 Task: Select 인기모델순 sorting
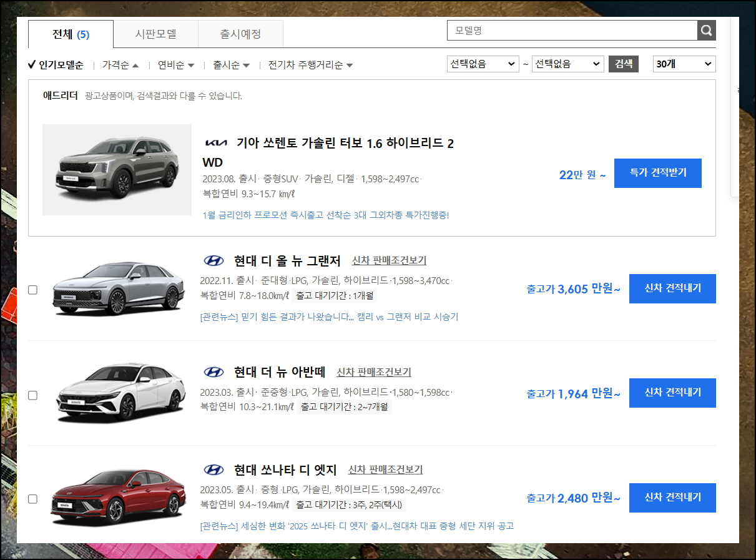[x=56, y=65]
